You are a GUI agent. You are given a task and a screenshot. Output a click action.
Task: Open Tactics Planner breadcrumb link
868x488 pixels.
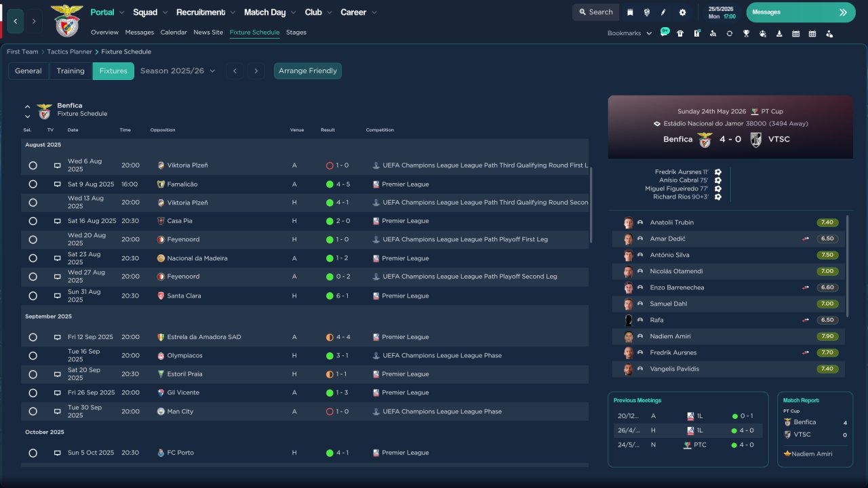coord(71,52)
